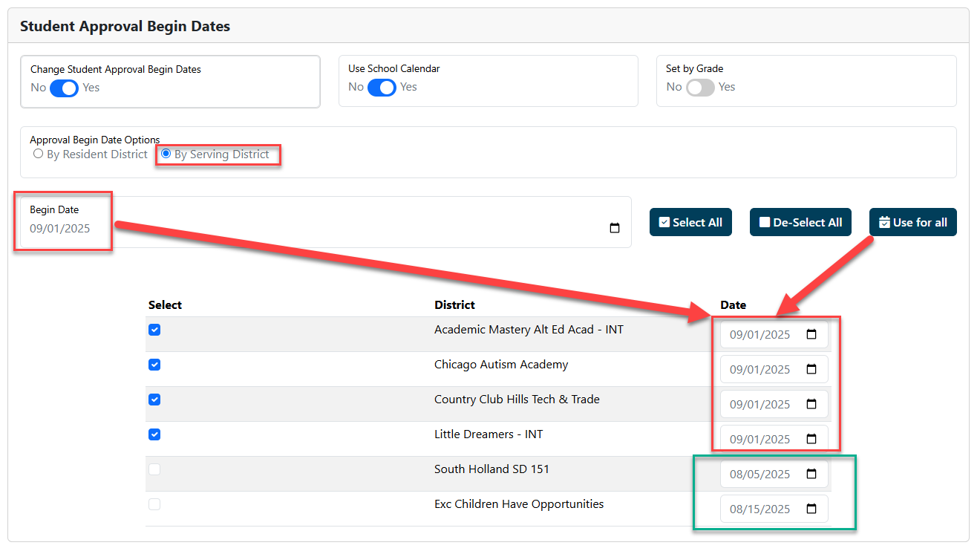This screenshot has height=554, width=980.
Task: Open calendar icon for Country Club Hills date
Action: click(811, 404)
